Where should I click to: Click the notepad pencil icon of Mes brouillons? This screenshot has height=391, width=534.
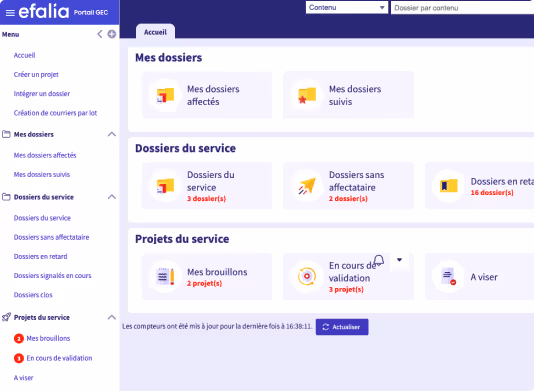[165, 276]
